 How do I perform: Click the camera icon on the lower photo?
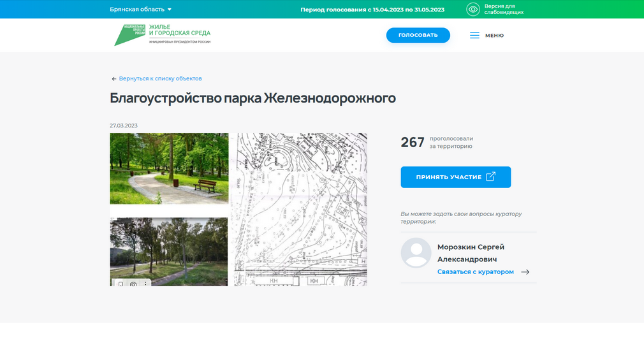coord(133,284)
